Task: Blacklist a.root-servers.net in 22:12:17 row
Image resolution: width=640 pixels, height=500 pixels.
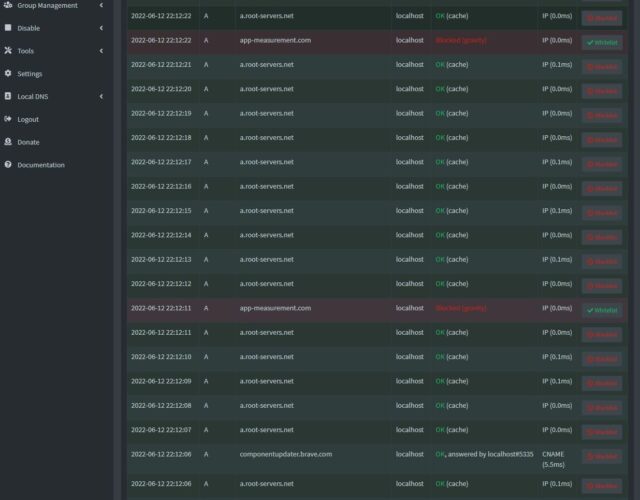Action: click(602, 164)
